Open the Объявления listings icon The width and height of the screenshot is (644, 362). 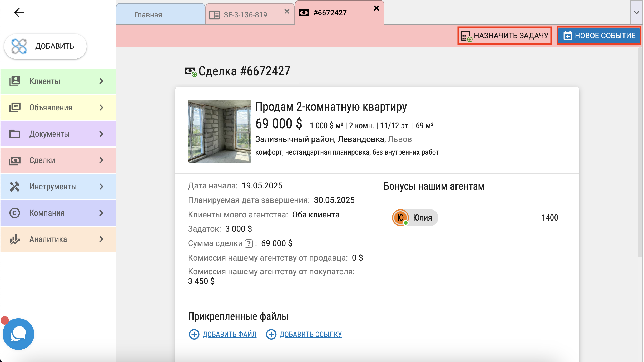point(15,107)
